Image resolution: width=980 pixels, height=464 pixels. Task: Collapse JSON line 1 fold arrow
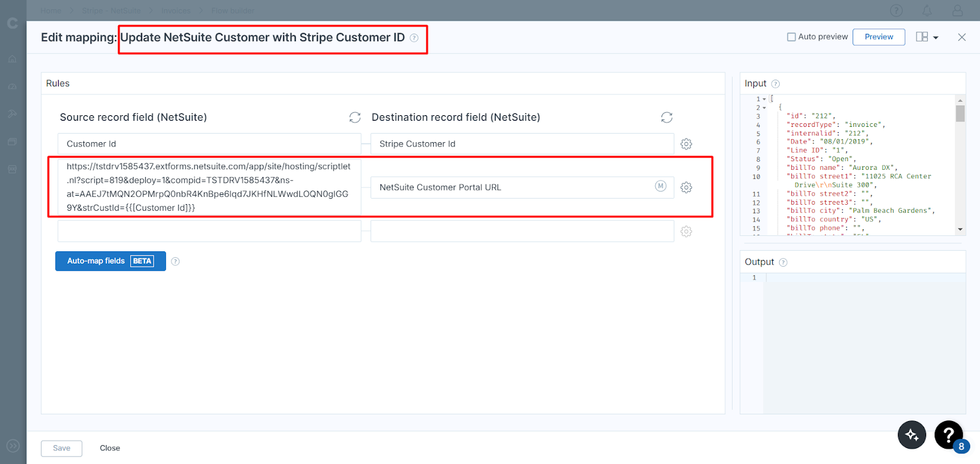click(764, 99)
